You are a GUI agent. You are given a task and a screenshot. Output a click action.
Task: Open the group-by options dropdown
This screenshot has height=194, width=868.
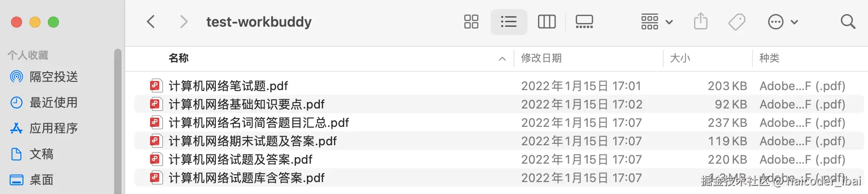click(x=657, y=22)
